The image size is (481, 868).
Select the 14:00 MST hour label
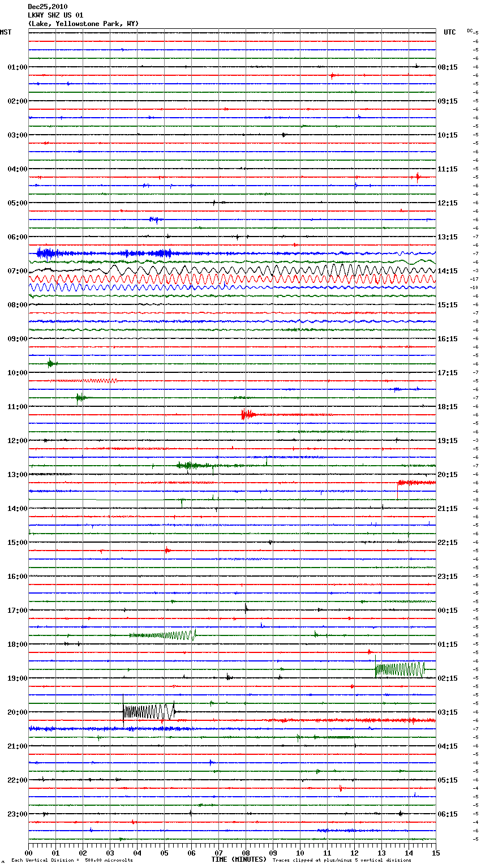pyautogui.click(x=18, y=509)
